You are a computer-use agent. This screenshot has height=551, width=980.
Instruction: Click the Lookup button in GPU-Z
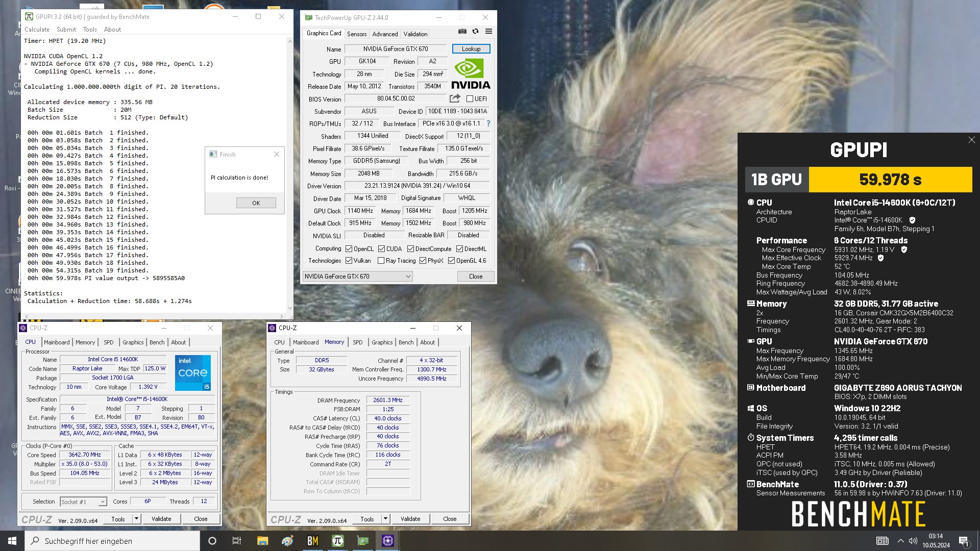(471, 49)
